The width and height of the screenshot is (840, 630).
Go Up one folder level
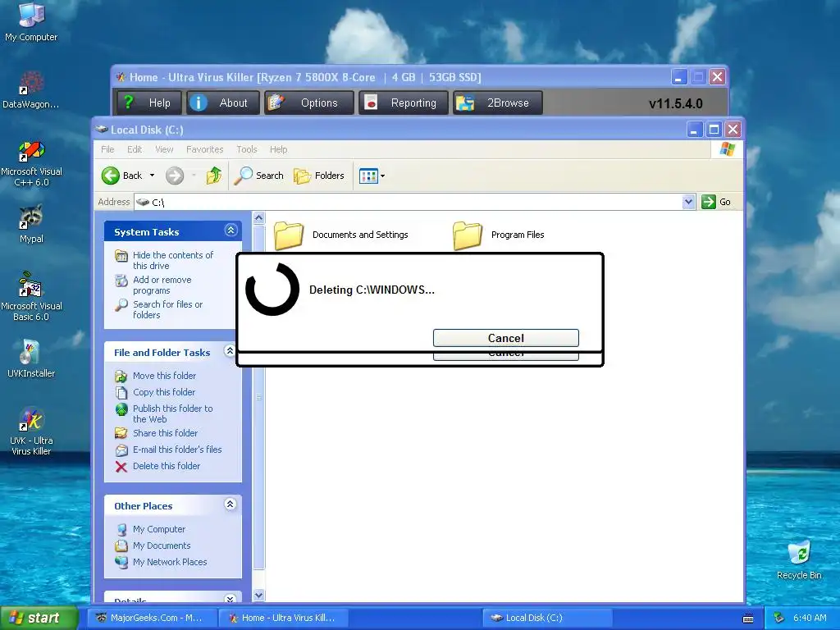(x=214, y=176)
